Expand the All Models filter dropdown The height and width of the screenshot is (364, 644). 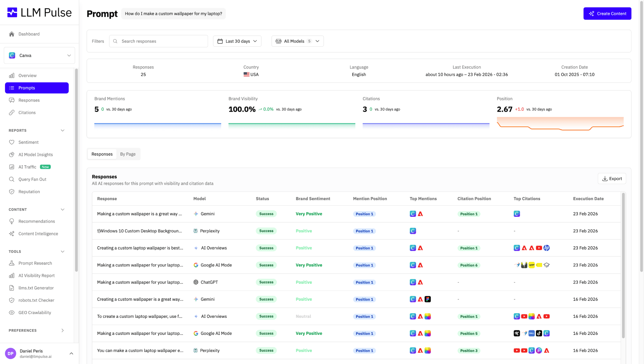297,41
